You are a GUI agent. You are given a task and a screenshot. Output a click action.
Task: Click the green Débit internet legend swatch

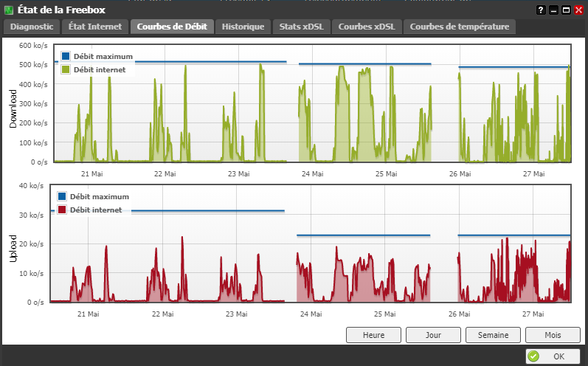click(66, 69)
